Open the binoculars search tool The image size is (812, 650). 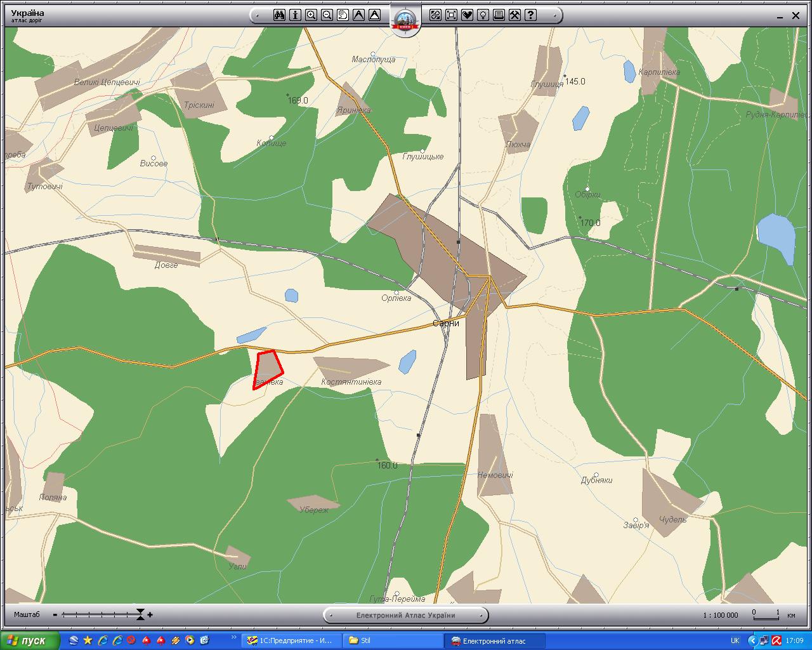pyautogui.click(x=279, y=15)
